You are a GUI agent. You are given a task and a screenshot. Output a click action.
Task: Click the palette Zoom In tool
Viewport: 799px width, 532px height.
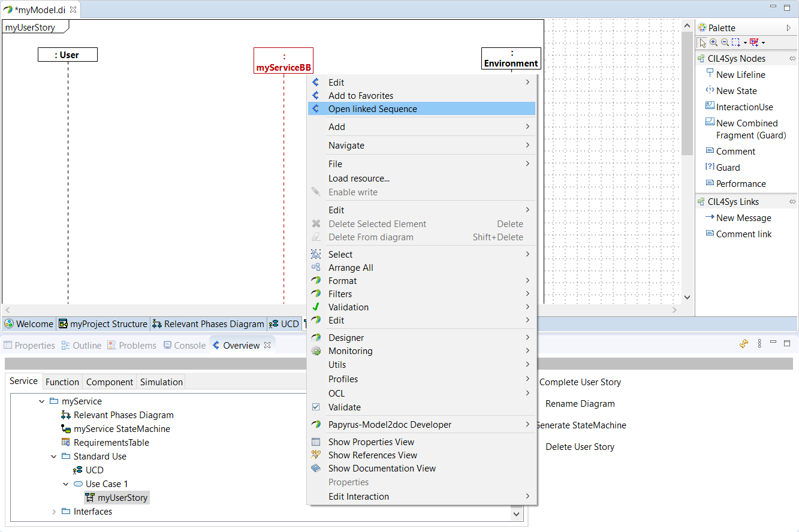click(713, 43)
